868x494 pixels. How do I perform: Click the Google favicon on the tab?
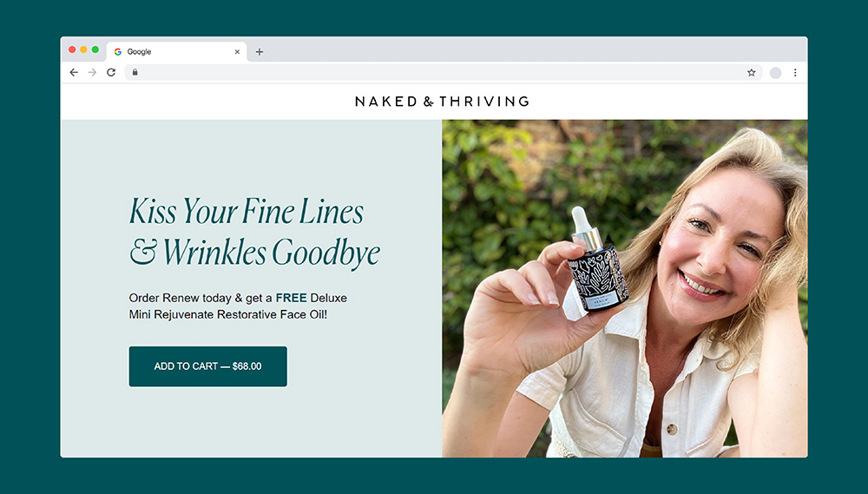(x=118, y=51)
